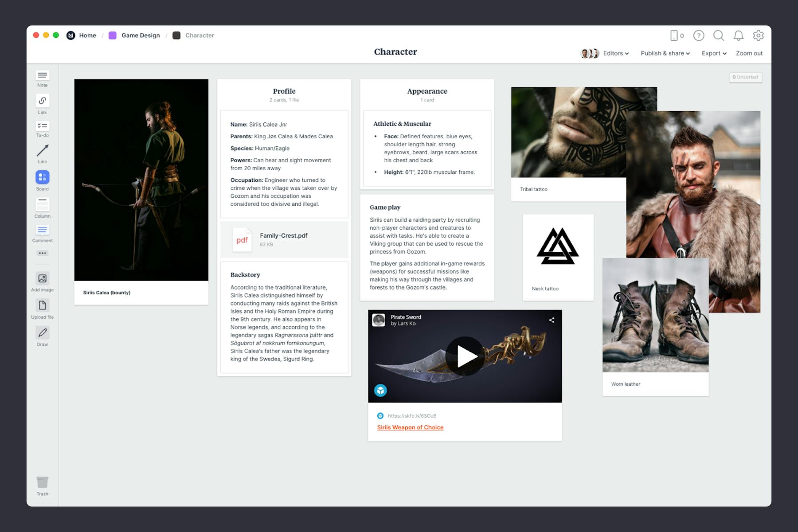Go to Game Design breadcrumb

point(140,35)
